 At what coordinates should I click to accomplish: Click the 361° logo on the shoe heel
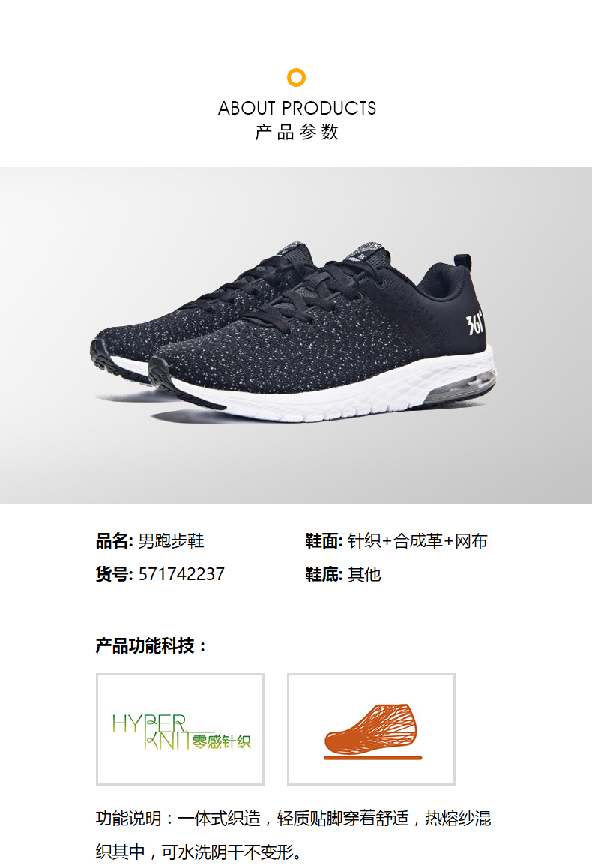[474, 323]
